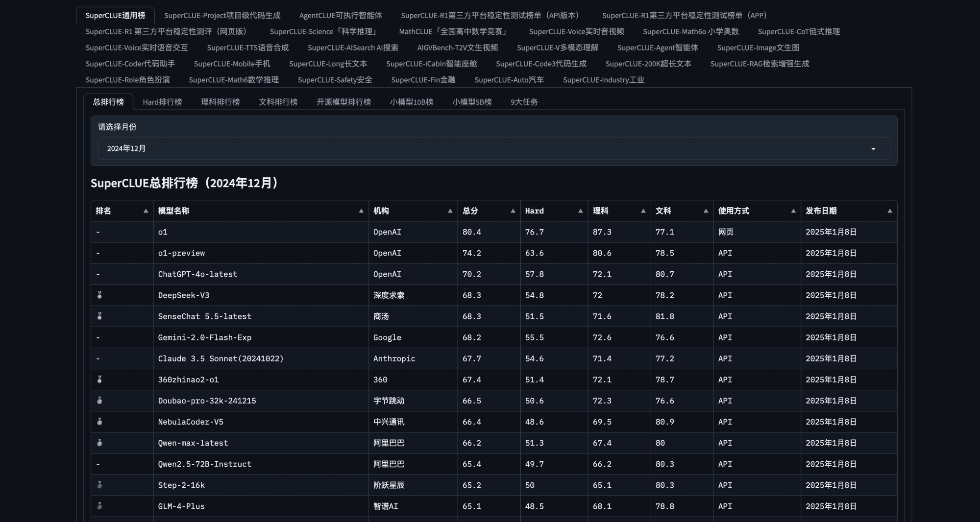Click the 网页 usage cell for o1
The height and width of the screenshot is (522, 980).
[x=757, y=232]
